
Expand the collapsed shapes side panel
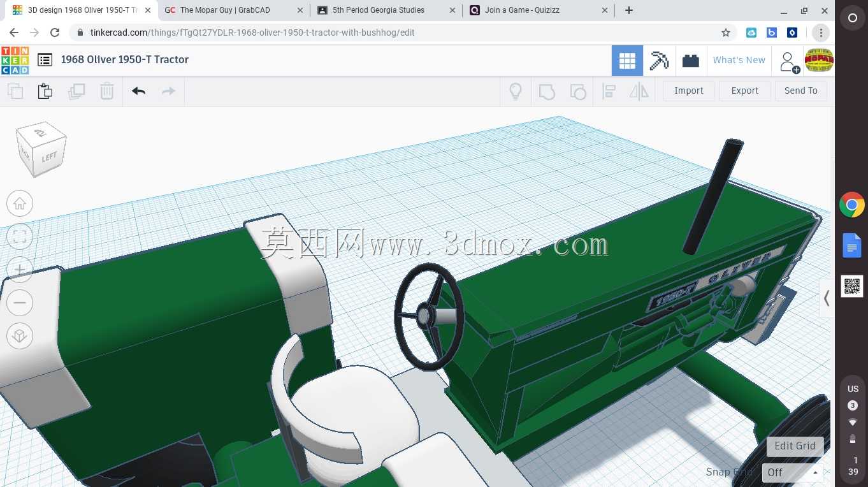827,298
